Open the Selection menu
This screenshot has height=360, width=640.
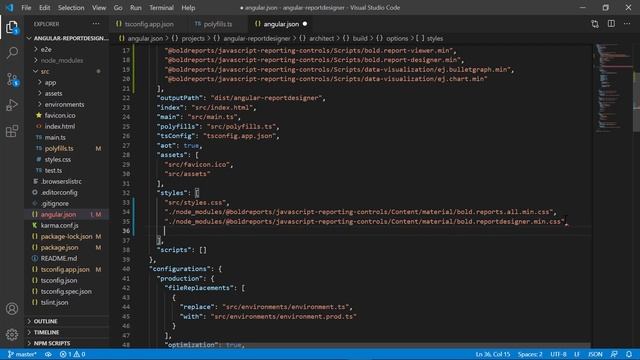71,8
